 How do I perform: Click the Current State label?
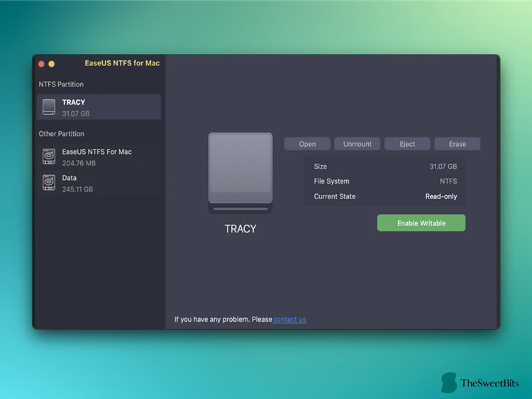(x=335, y=196)
